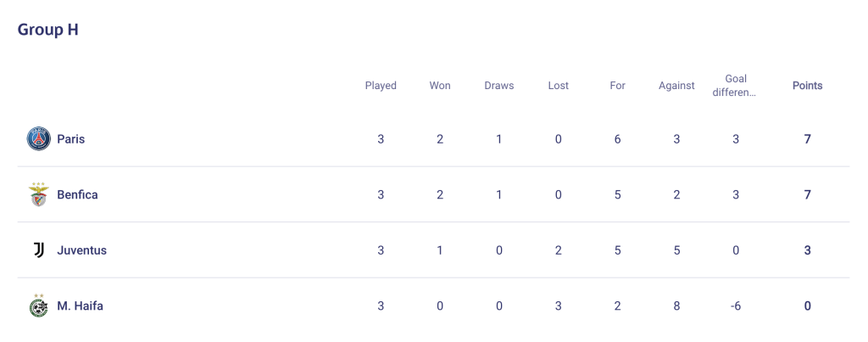This screenshot has height=342, width=868.
Task: Click the Points column header
Action: (808, 86)
